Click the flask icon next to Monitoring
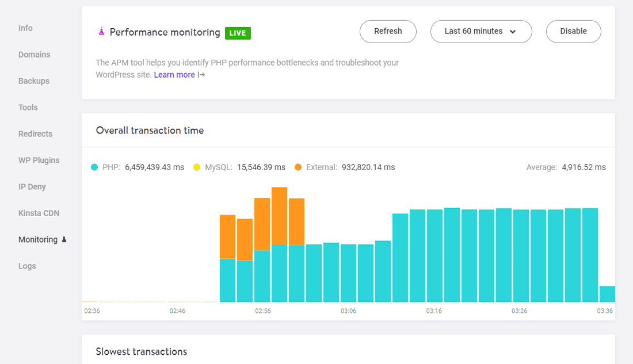This screenshot has height=364, width=633. 63,239
